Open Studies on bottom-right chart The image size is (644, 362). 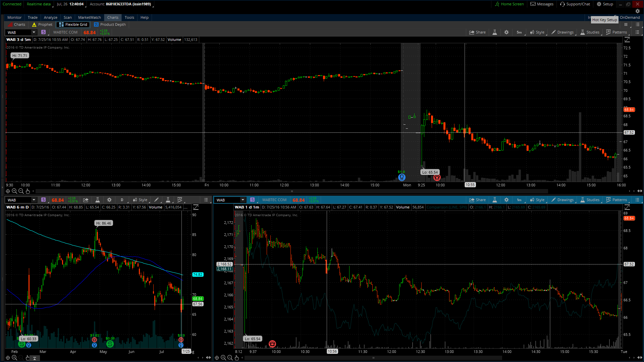coord(590,200)
